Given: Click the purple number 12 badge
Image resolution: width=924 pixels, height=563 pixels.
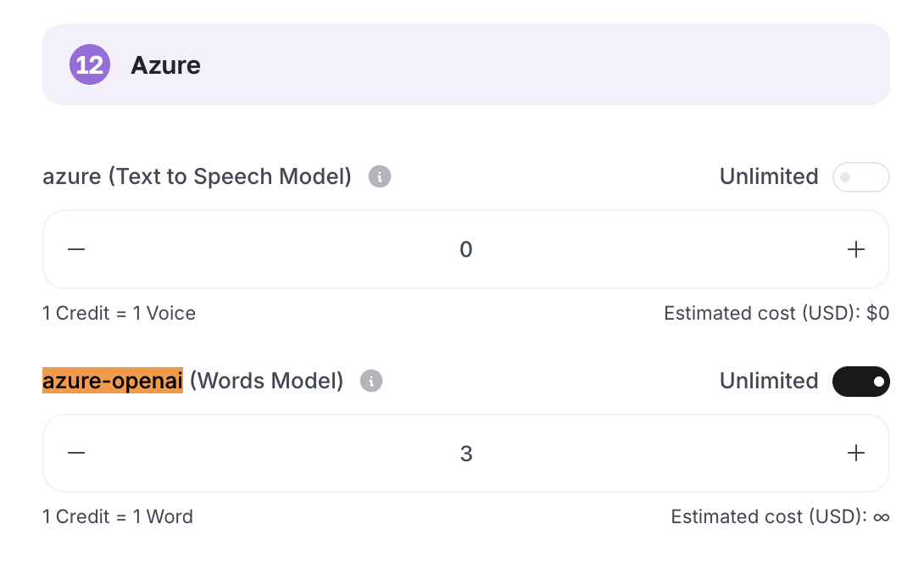Looking at the screenshot, I should click(x=90, y=64).
